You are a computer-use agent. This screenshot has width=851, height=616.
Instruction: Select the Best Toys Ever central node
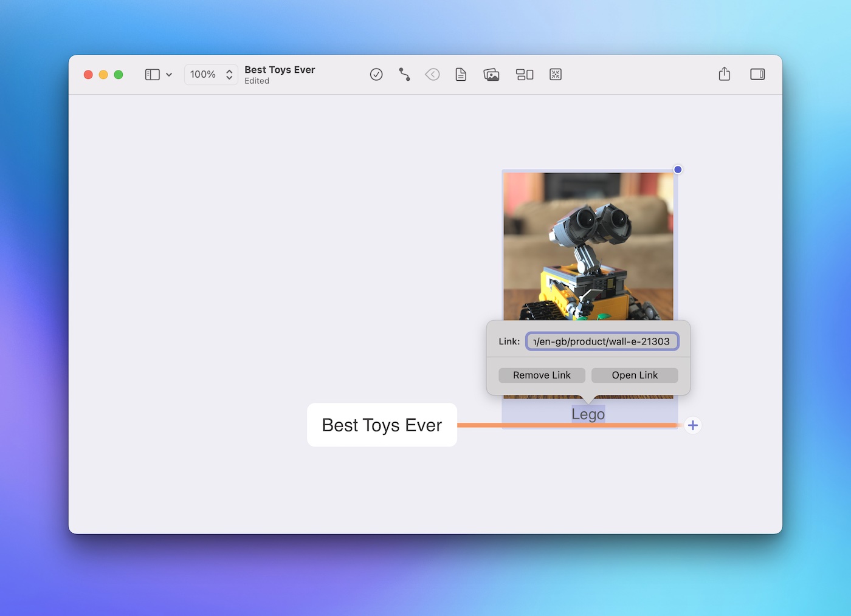point(382,425)
